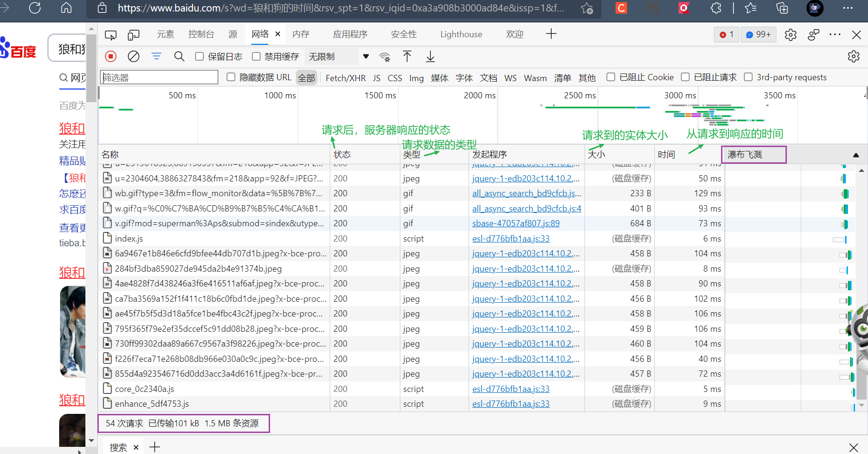
Task: Open the favorites list icon
Action: (x=751, y=8)
